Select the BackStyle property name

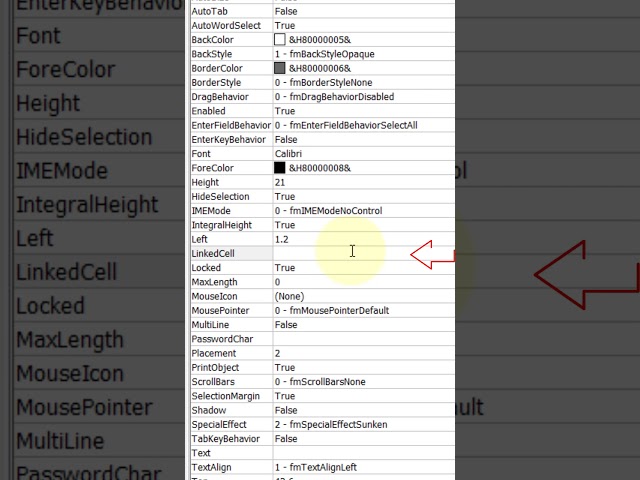click(x=212, y=54)
